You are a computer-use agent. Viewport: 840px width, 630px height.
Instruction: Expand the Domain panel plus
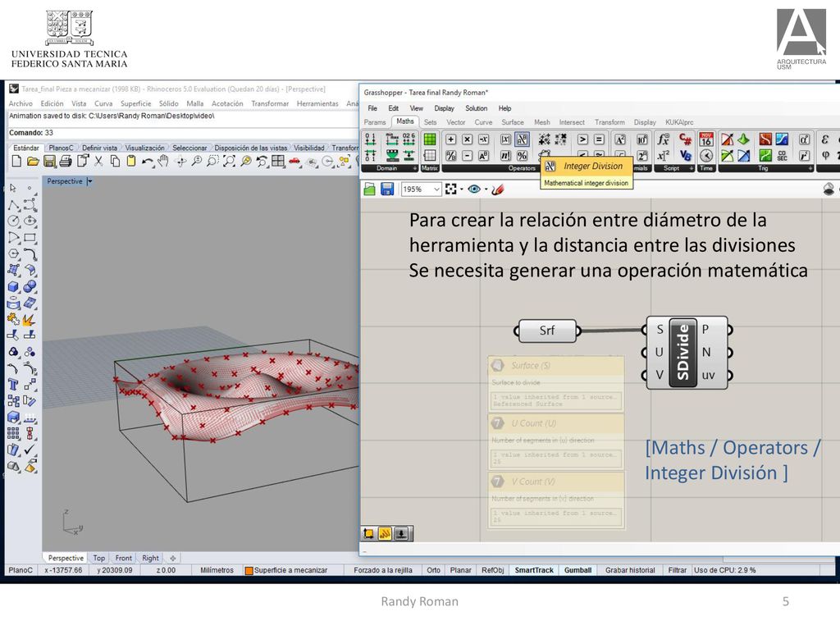[414, 168]
